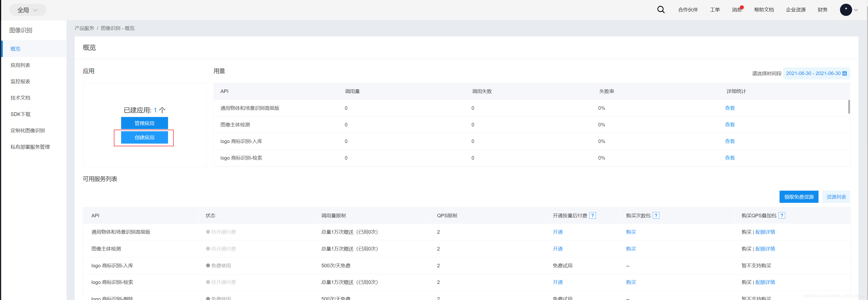Click 产品服务 in the breadcrumb
This screenshot has width=868, height=300.
[84, 28]
